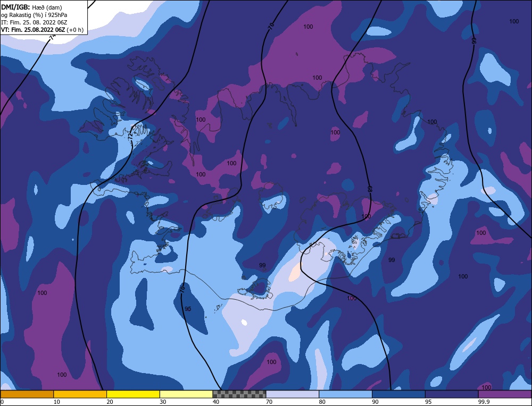Click the '0' legend scale label
Viewport: 532px width, 406px height.
[x=2, y=402]
